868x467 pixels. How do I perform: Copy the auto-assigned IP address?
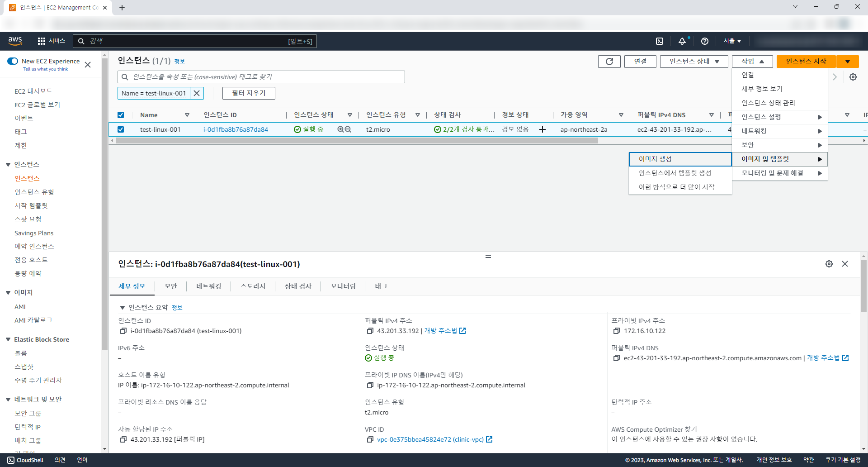pos(123,439)
